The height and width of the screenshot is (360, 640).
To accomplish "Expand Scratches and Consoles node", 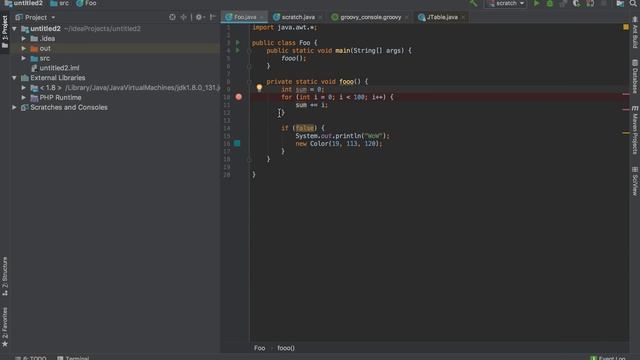I will 14,107.
